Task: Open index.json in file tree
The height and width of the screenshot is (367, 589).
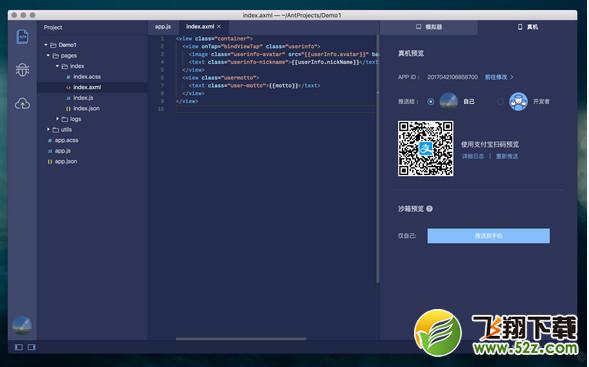Action: (86, 109)
